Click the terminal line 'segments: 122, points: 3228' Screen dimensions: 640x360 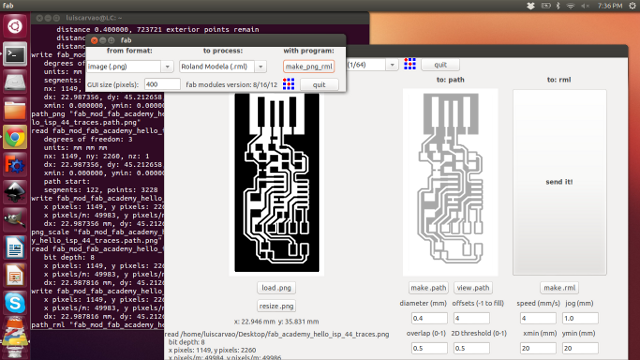101,190
